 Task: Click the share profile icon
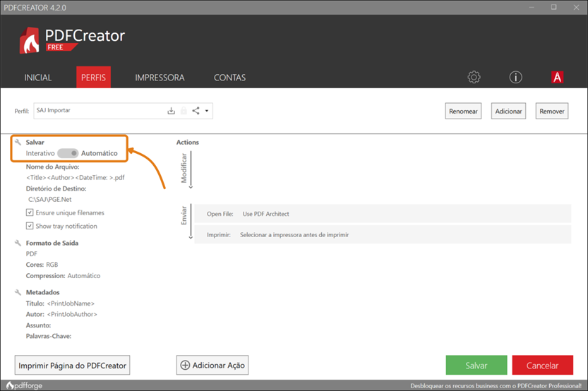(x=196, y=111)
